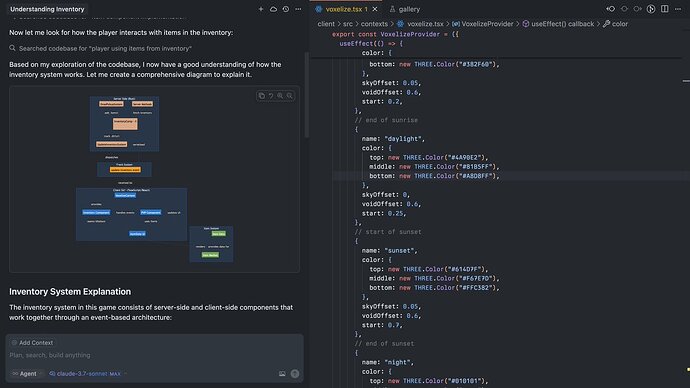690x388 pixels.
Task: Expand the searched codebase result line
Action: coord(105,48)
